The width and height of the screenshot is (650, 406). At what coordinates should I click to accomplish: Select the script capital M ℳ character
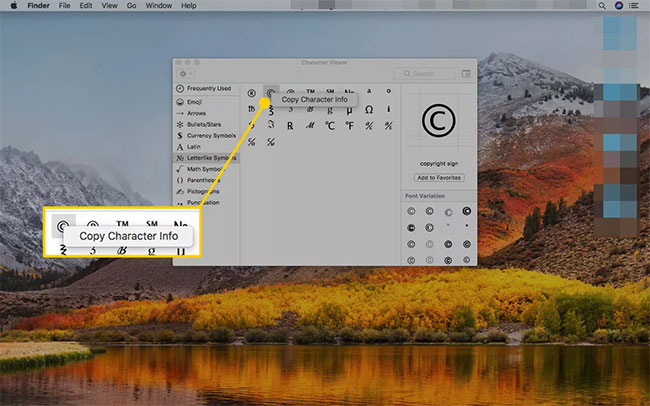pyautogui.click(x=310, y=126)
